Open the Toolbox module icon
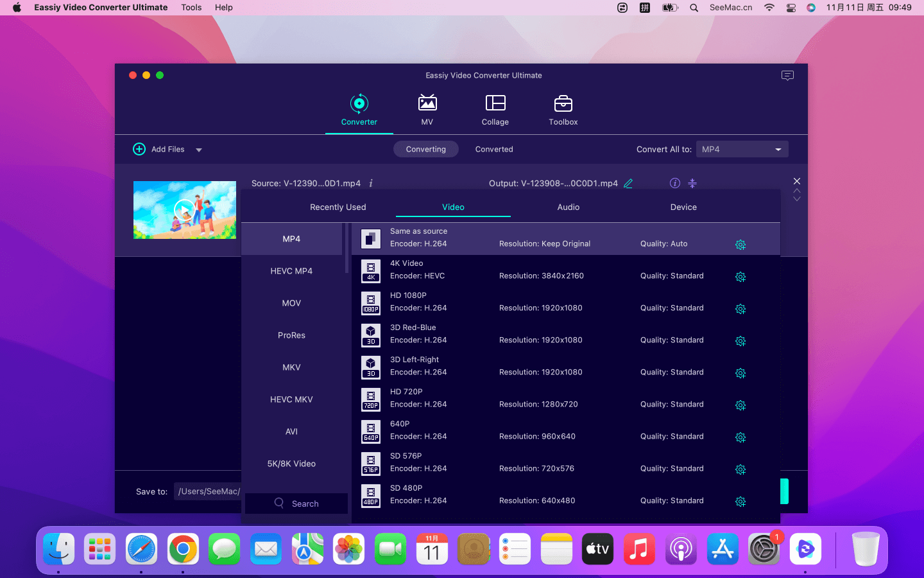924x578 pixels. [x=563, y=103]
